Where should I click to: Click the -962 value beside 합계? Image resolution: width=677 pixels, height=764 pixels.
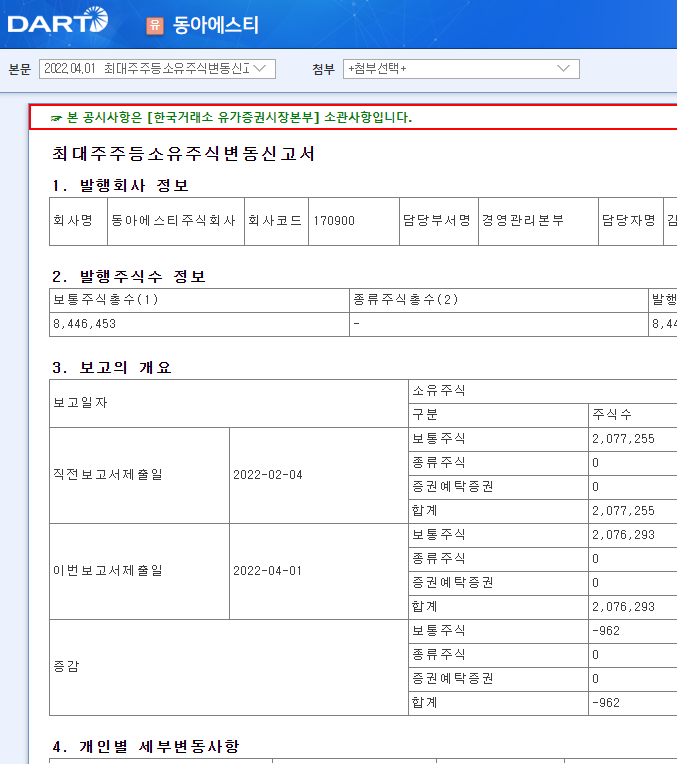[x=606, y=703]
